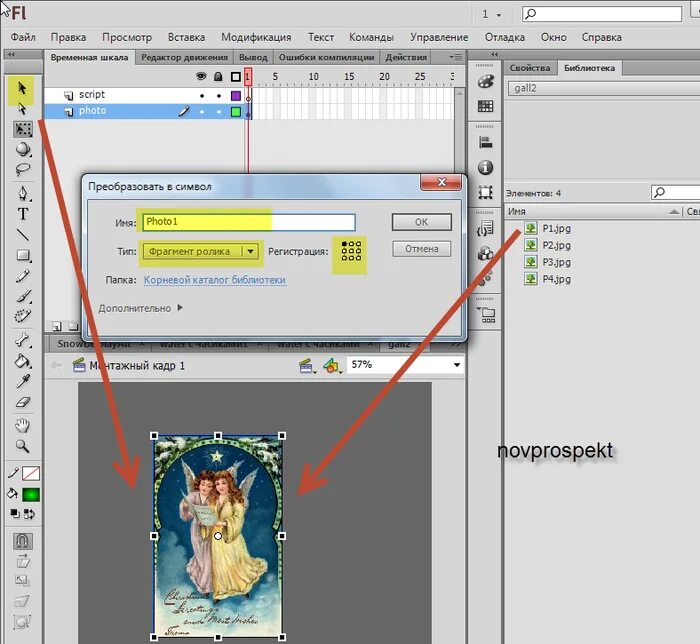
Task: Select the Free Transform tool
Action: (22, 129)
